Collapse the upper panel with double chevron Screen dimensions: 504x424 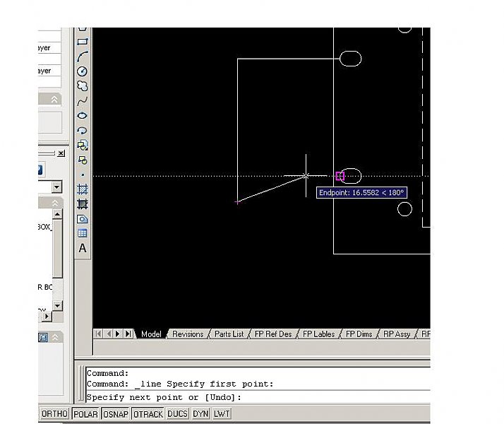[54, 100]
